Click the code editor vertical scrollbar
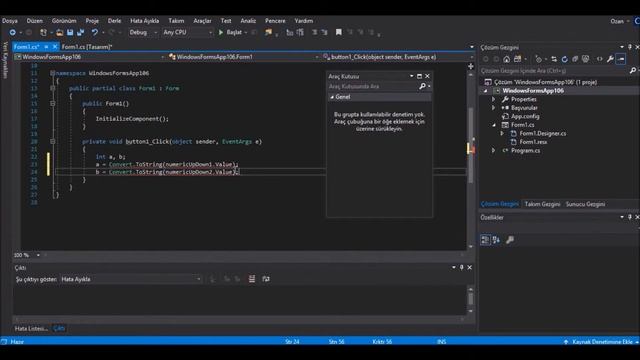 coord(471,145)
